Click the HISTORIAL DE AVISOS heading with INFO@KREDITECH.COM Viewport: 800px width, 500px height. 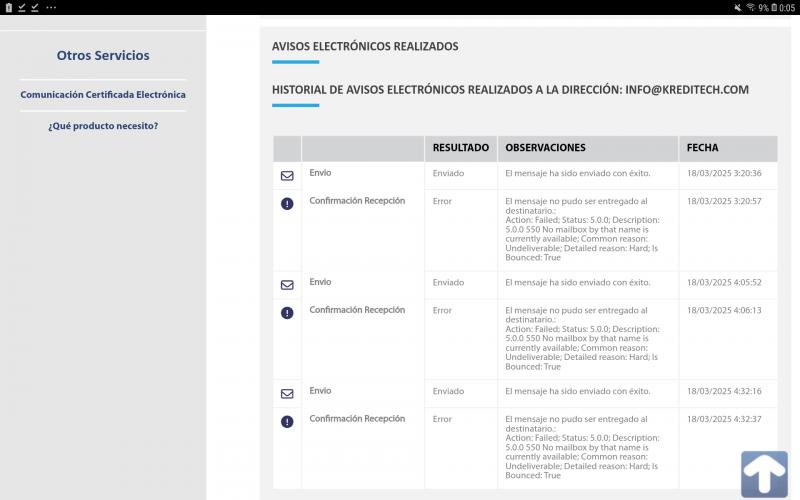coord(510,90)
